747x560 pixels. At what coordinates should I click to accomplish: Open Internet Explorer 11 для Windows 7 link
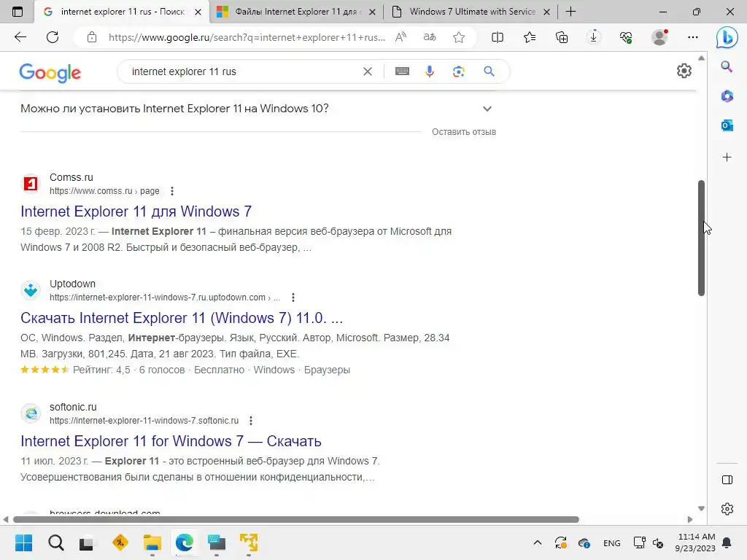[x=136, y=211]
